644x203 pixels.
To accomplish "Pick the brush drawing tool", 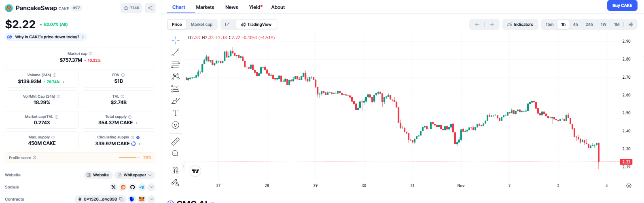I will coord(175,101).
